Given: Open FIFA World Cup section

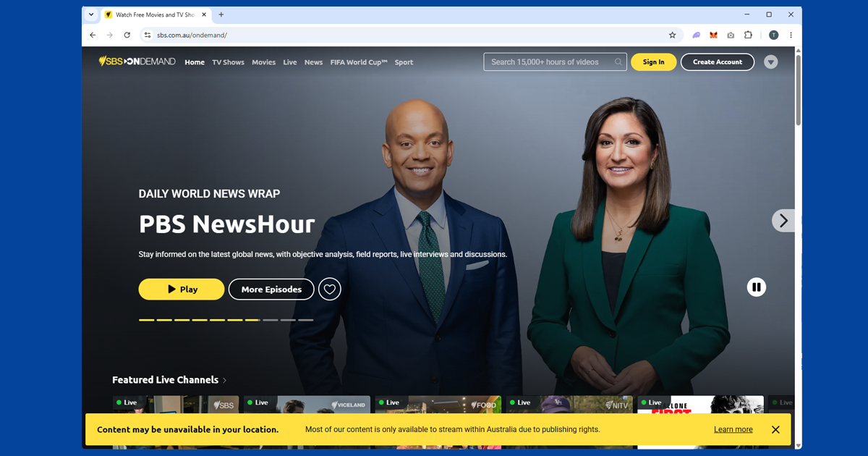Looking at the screenshot, I should [x=359, y=62].
